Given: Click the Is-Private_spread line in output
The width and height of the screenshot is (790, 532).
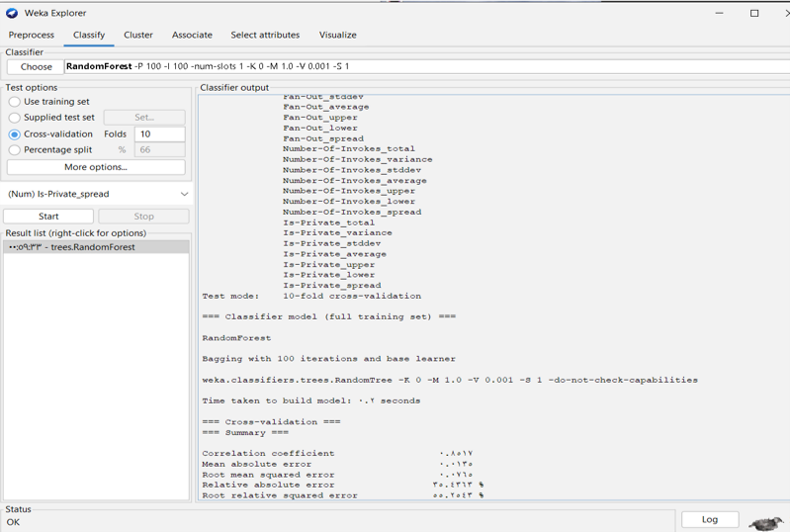Looking at the screenshot, I should click(x=331, y=285).
